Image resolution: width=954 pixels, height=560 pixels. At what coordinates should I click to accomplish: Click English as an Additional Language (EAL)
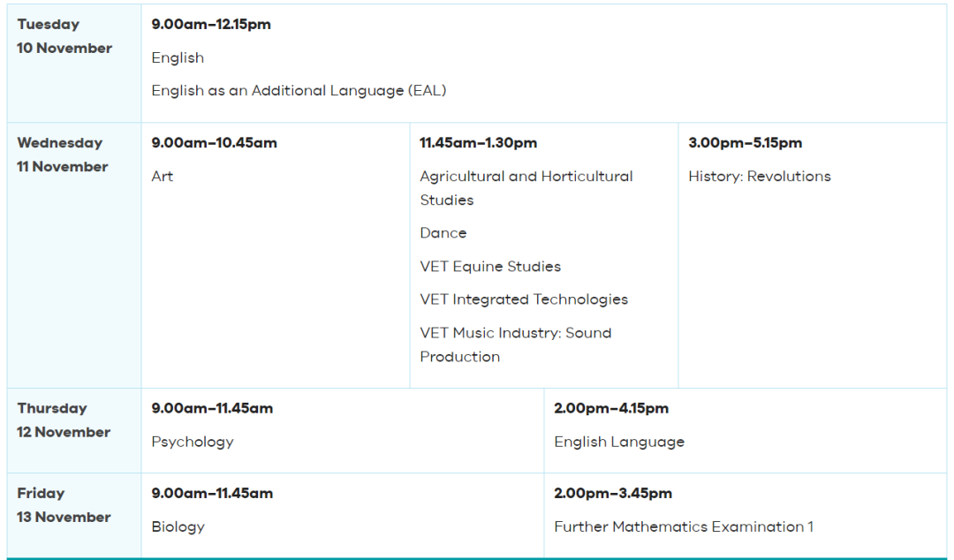299,90
